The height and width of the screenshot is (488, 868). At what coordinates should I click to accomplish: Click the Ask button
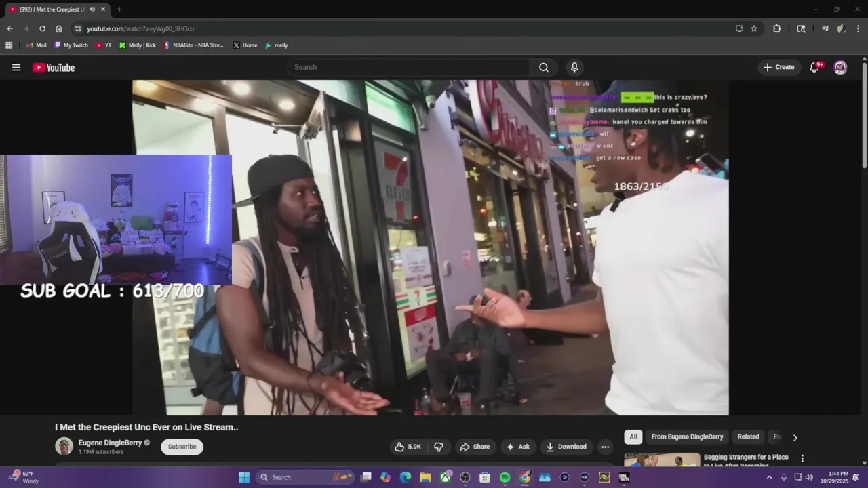(517, 447)
